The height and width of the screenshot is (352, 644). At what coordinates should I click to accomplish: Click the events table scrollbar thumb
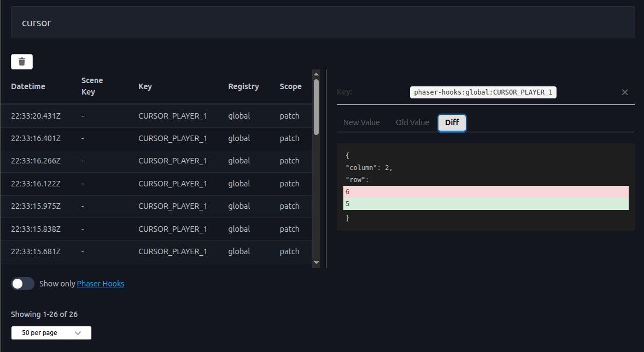316,107
